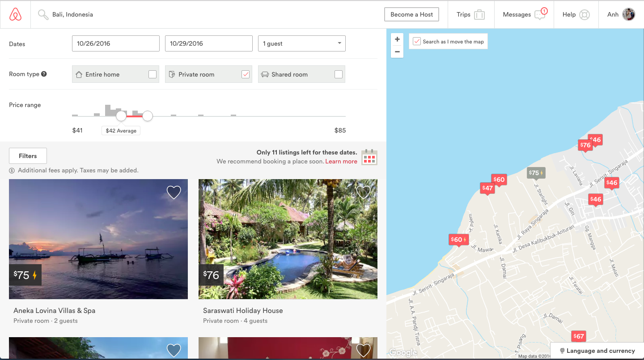The image size is (644, 360).
Task: Open the Aneka Lovina sunset photo
Action: click(x=98, y=239)
